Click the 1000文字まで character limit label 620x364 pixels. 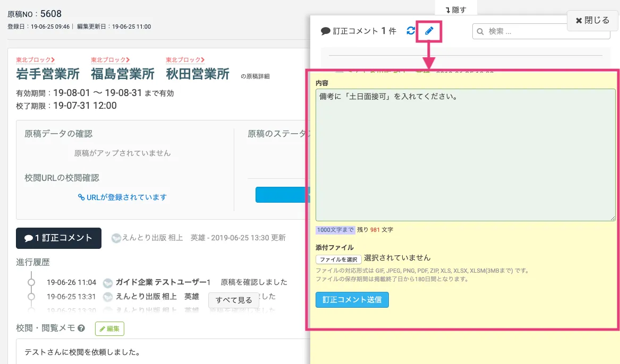click(x=335, y=230)
